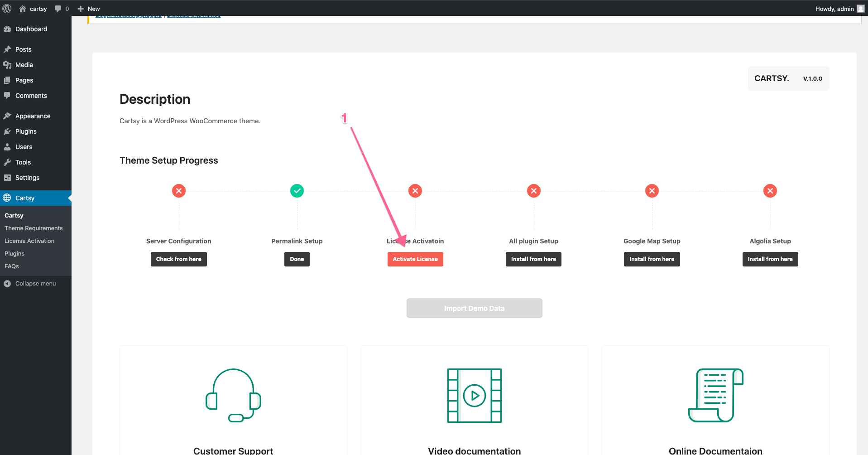Click the cartsy site name link
Screen dimensions: 868x455
tap(38, 9)
